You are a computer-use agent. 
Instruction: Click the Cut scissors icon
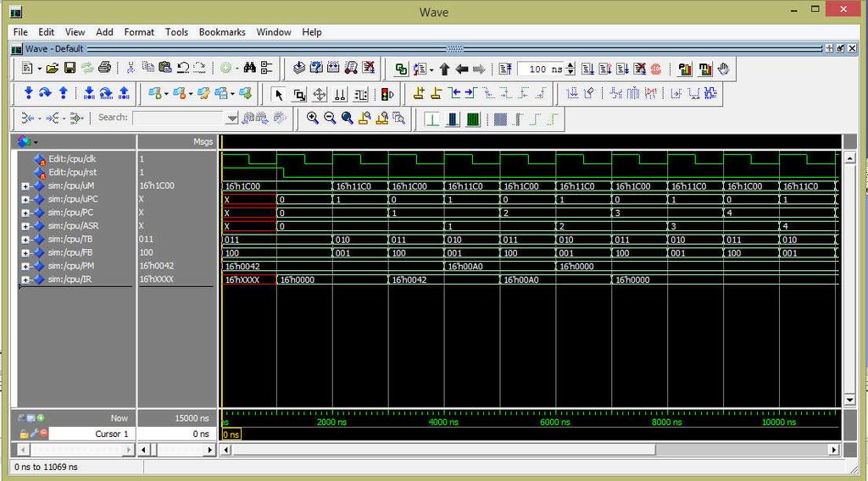tap(131, 68)
